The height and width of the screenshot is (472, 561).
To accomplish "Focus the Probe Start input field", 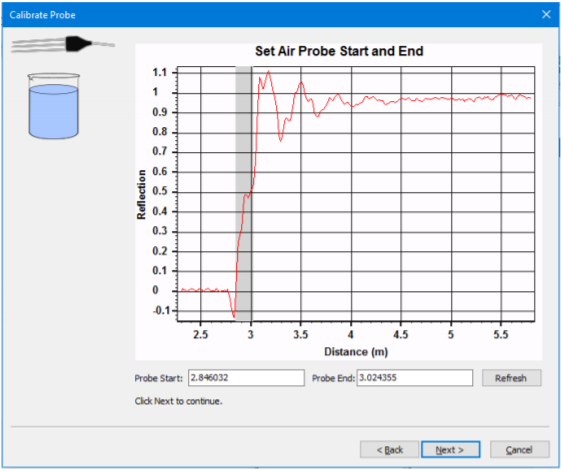I will [246, 378].
